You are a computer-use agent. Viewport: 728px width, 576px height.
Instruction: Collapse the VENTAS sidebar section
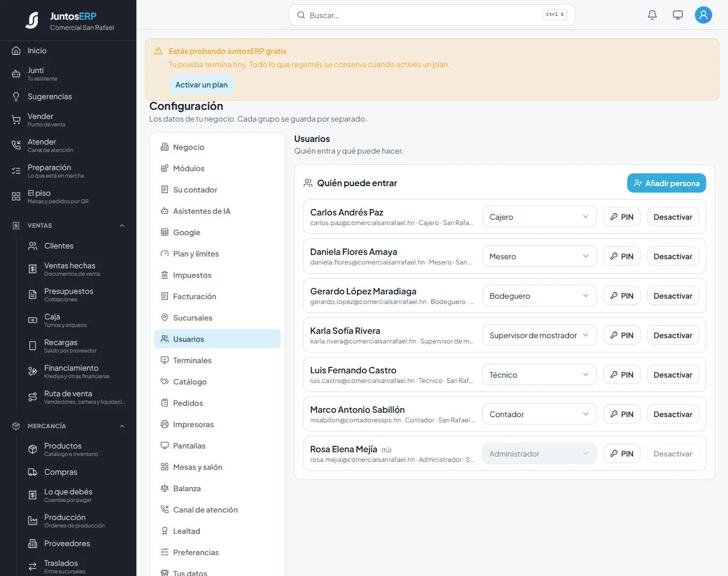coord(122,226)
